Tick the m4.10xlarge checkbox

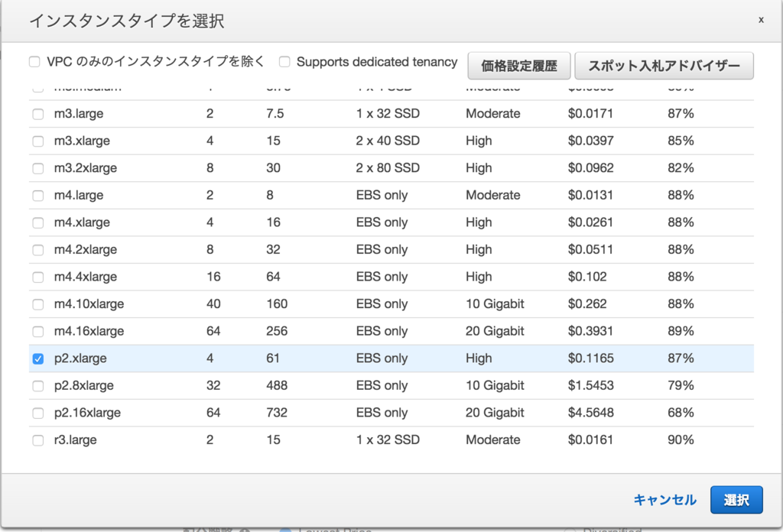38,304
